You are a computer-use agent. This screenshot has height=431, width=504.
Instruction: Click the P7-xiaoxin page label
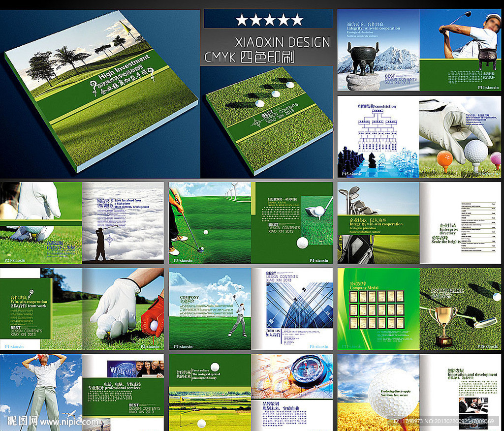point(183,346)
